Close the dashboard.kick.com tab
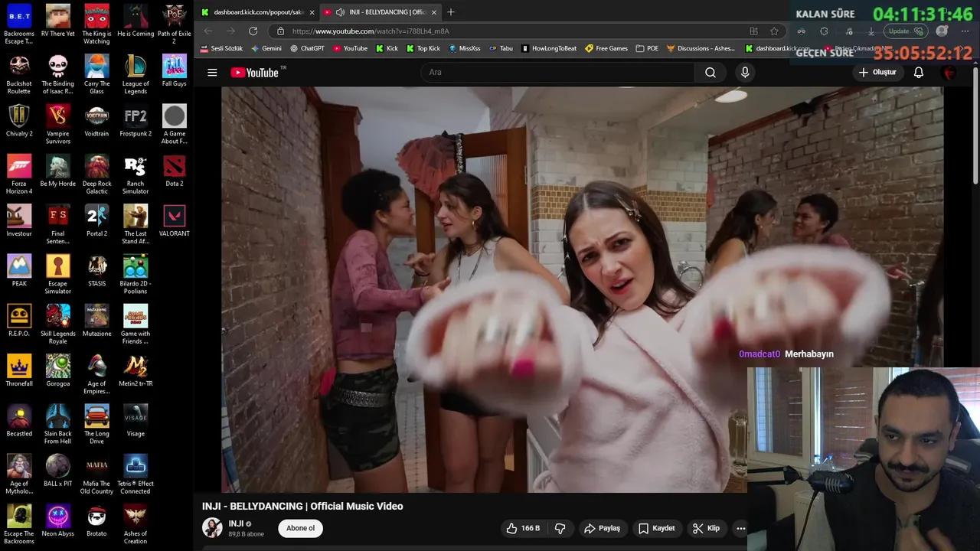The height and width of the screenshot is (551, 980). point(312,12)
